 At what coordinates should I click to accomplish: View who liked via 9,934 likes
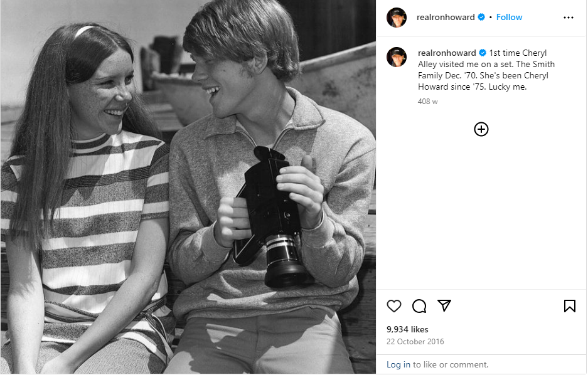pos(407,329)
